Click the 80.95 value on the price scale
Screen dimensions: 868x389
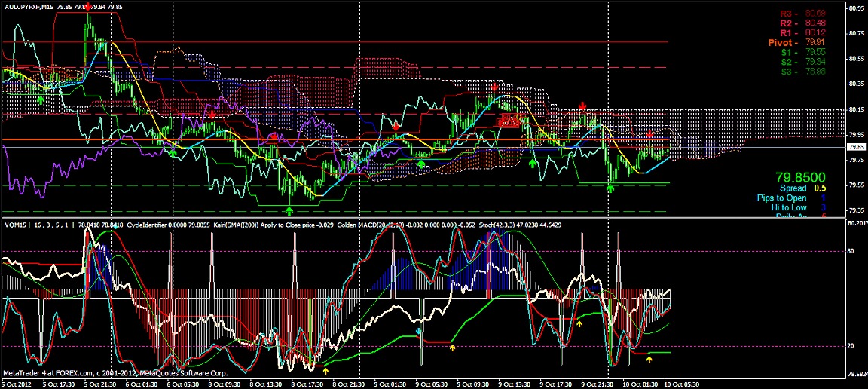coord(855,8)
